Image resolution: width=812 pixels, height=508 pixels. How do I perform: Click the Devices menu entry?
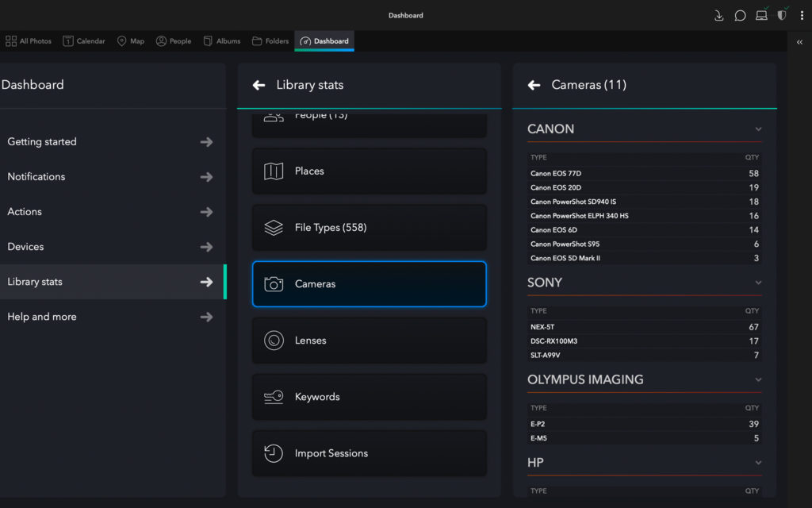[113, 247]
